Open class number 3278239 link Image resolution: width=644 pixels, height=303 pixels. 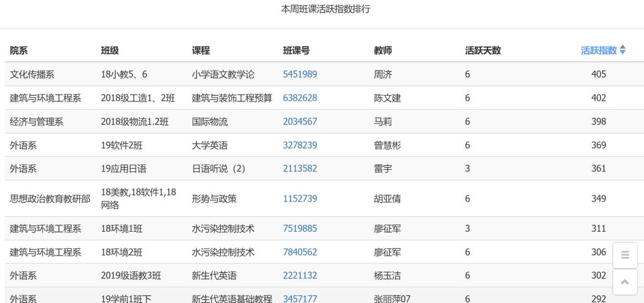pos(300,145)
